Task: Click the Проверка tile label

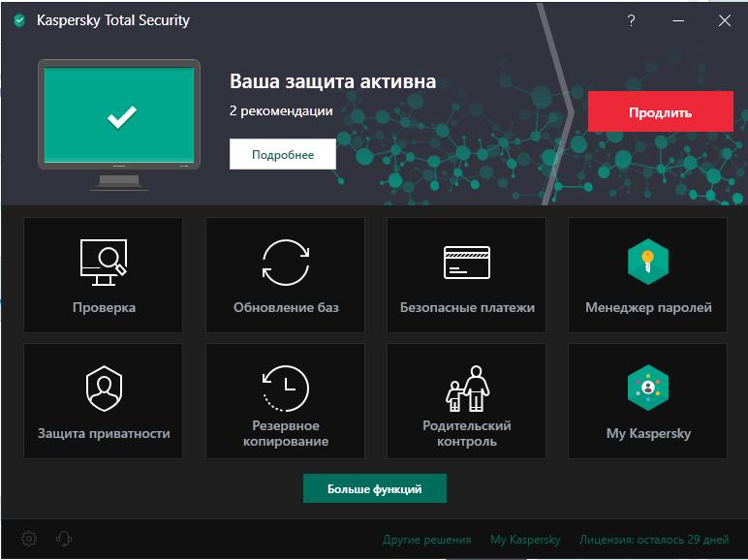Action: tap(104, 308)
